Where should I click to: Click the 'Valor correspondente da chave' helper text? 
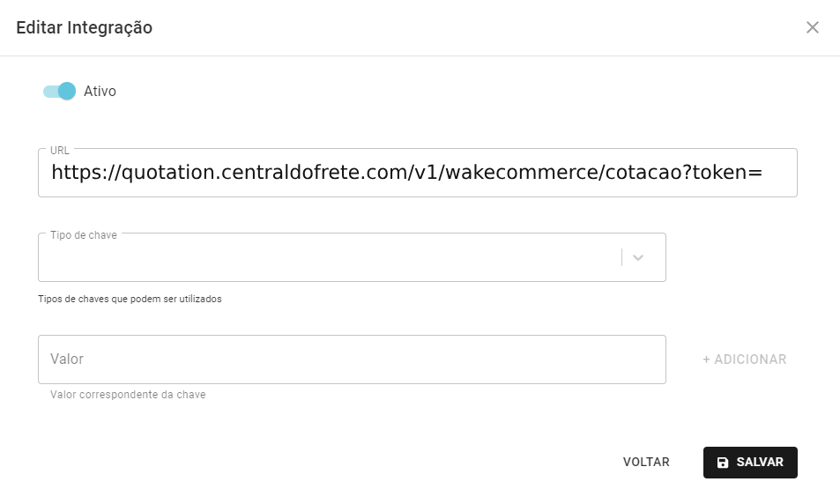click(128, 395)
